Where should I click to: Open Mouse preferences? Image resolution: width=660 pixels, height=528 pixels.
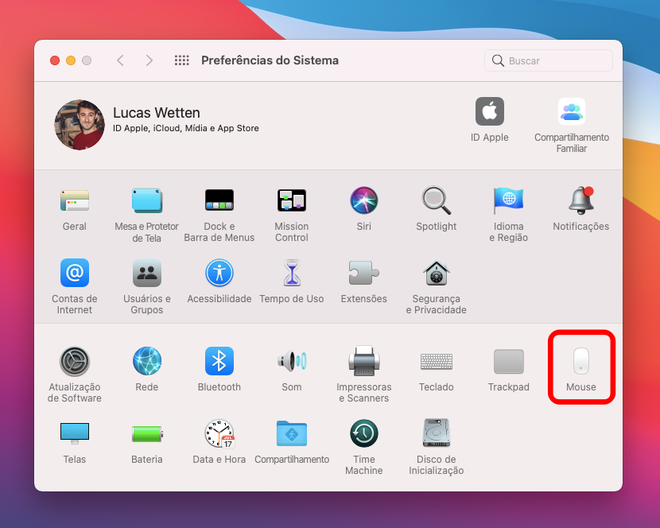(581, 361)
